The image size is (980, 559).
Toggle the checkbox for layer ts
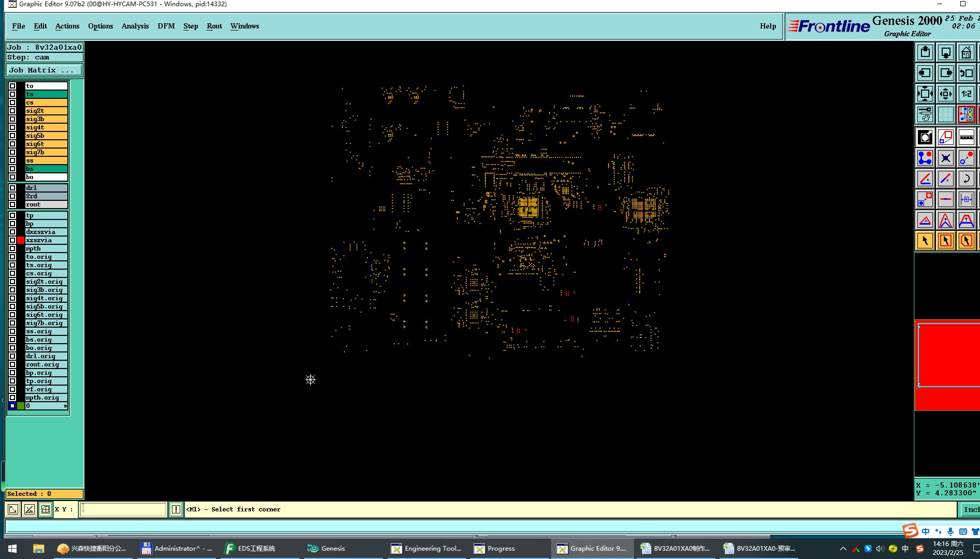[12, 94]
